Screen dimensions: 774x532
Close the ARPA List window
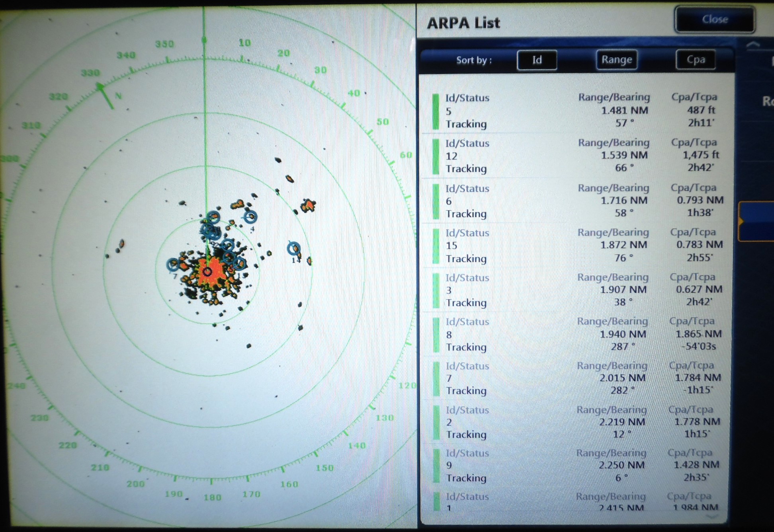tap(715, 19)
